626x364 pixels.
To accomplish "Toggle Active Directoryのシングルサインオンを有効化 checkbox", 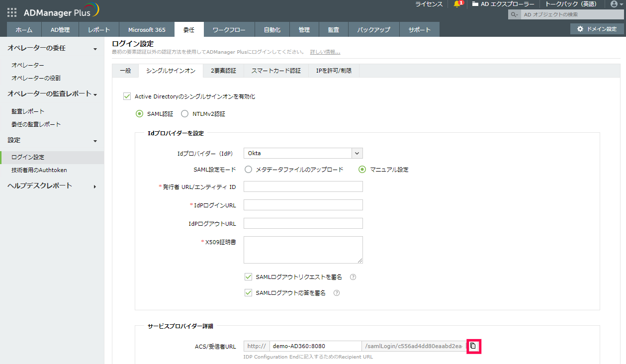I will point(126,96).
